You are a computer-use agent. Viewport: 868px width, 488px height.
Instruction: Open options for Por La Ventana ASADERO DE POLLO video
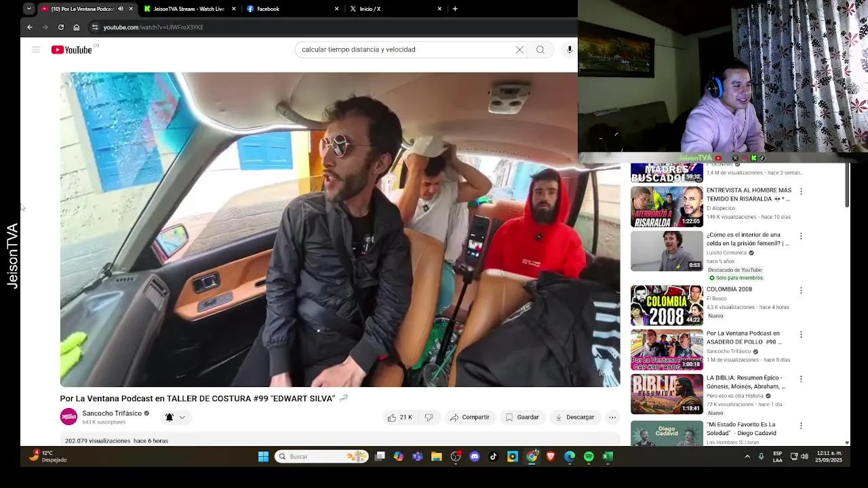click(x=801, y=334)
